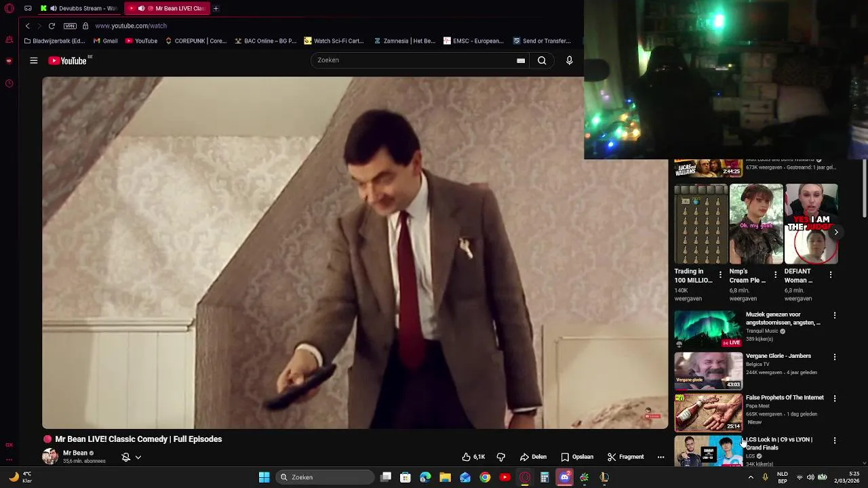This screenshot has height=488, width=868.
Task: Open options for DEFIANT Woman short
Action: coord(831,274)
